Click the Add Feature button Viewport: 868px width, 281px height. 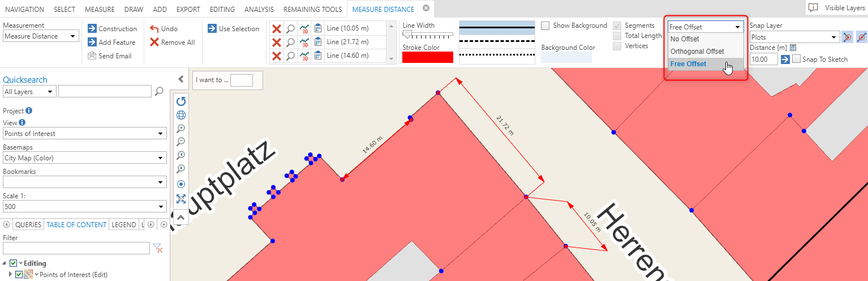coord(111,42)
